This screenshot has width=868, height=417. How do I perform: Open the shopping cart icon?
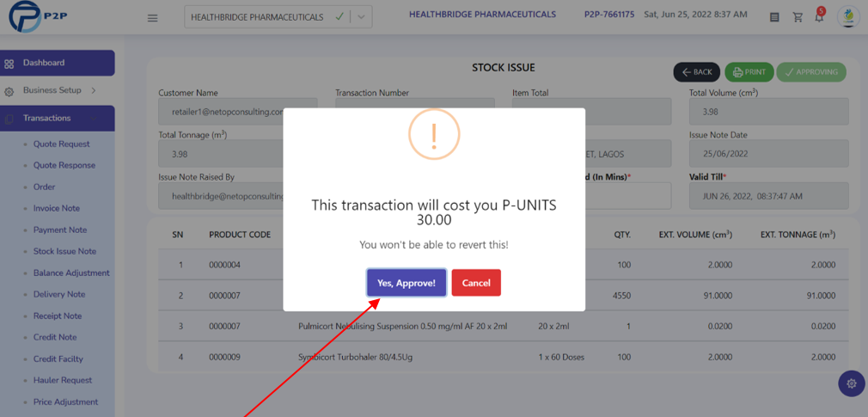pos(798,17)
